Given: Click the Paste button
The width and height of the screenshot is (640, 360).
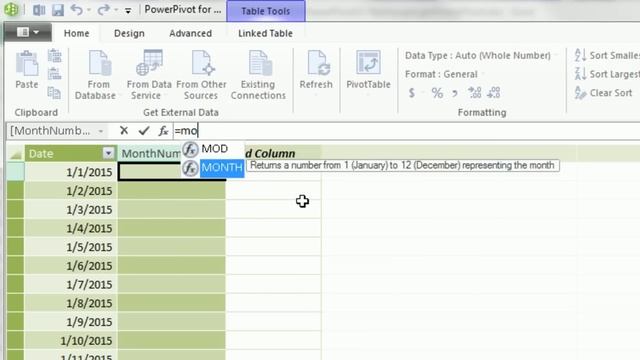Looking at the screenshot, I should [x=27, y=70].
